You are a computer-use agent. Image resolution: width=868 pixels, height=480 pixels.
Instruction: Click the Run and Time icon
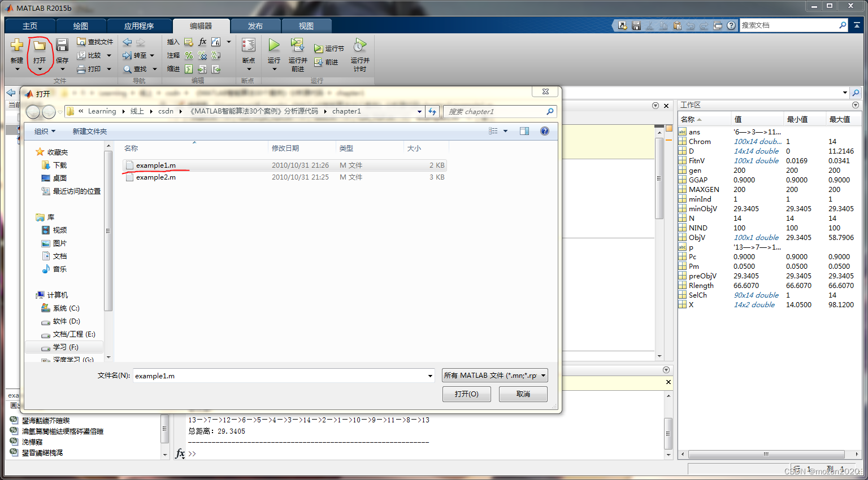(360, 45)
